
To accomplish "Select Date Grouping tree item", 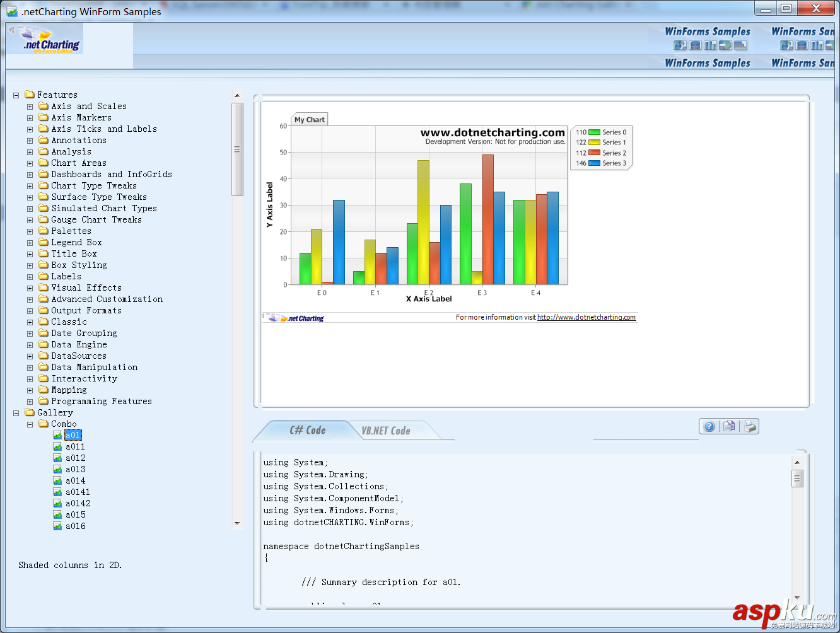I will point(84,333).
